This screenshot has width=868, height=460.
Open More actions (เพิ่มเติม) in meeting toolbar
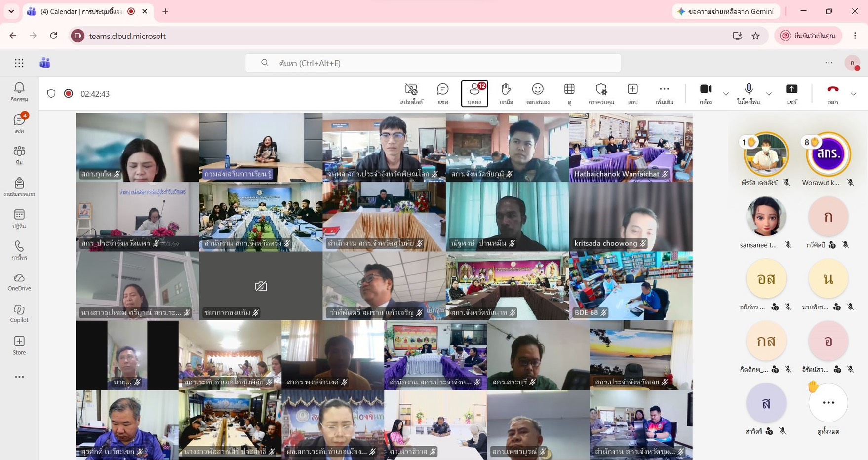(664, 94)
